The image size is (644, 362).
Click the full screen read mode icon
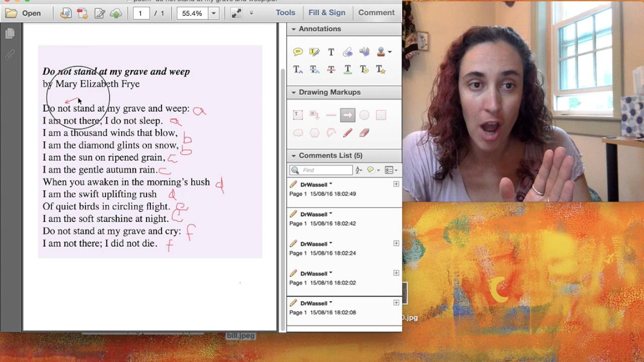point(236,13)
